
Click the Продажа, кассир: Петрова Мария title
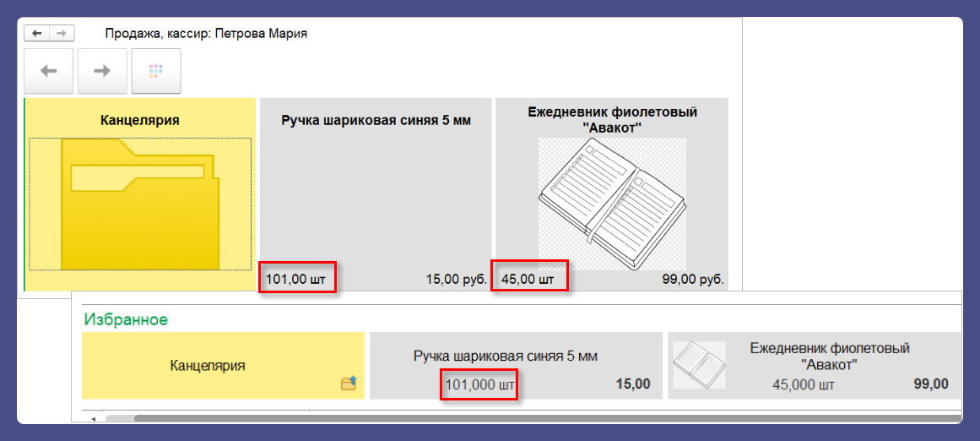206,33
